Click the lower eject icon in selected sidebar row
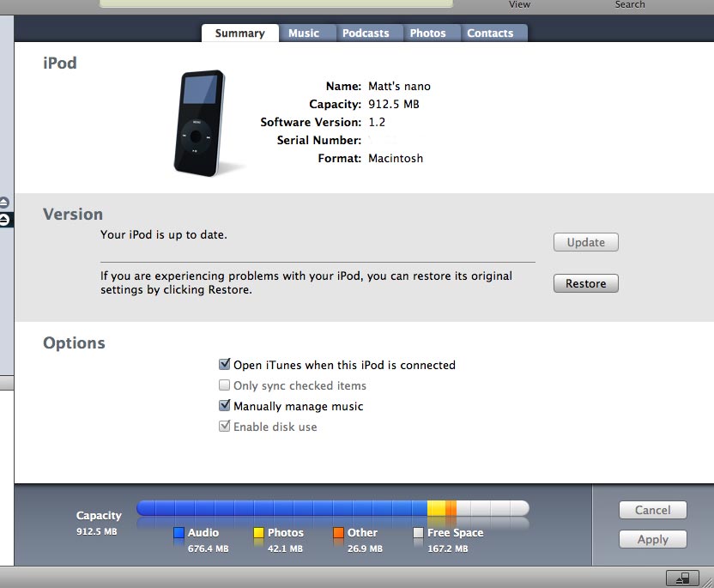 [4, 221]
